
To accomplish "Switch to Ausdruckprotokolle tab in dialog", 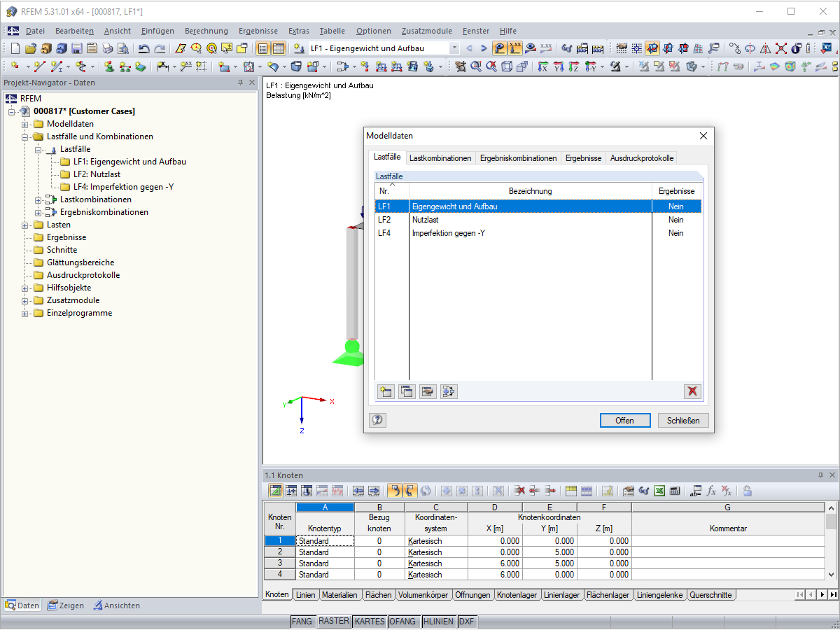I will coord(642,158).
